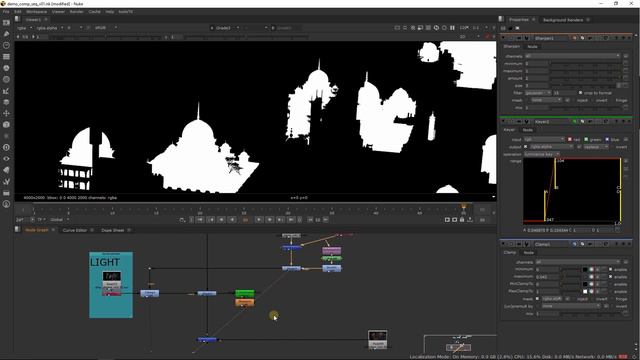Image resolution: width=640 pixels, height=360 pixels.
Task: Open the Edit menu
Action: point(18,12)
